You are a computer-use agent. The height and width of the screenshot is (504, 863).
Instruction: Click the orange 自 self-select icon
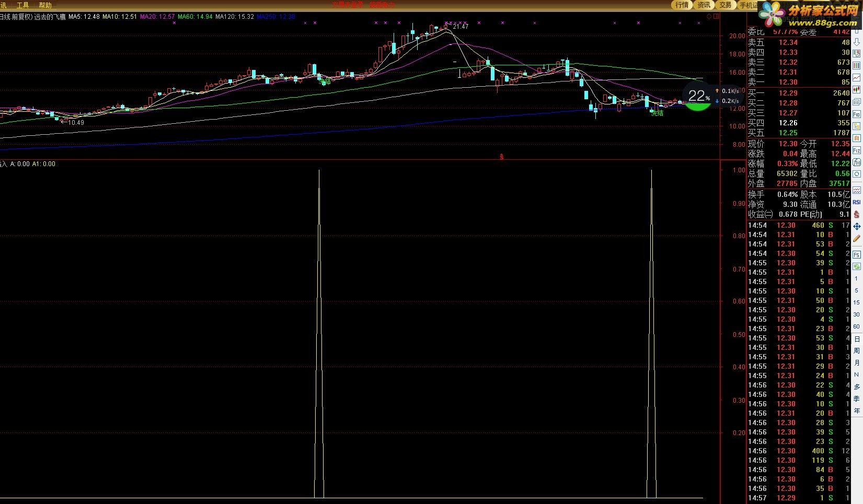(x=857, y=138)
